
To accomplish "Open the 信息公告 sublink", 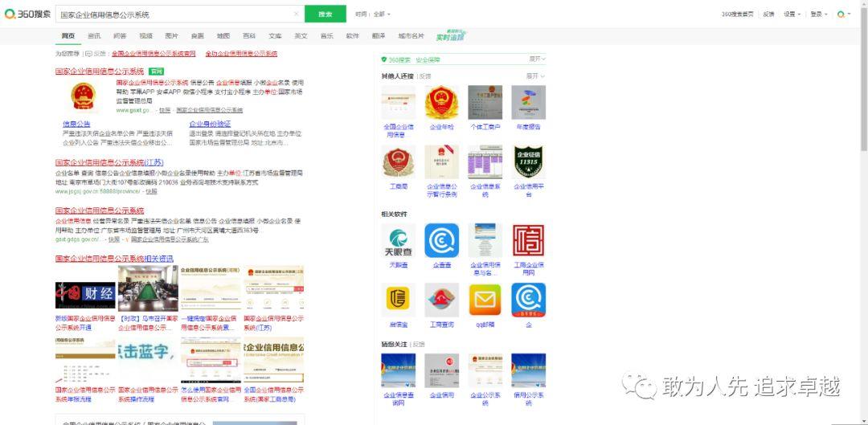I will coord(76,124).
